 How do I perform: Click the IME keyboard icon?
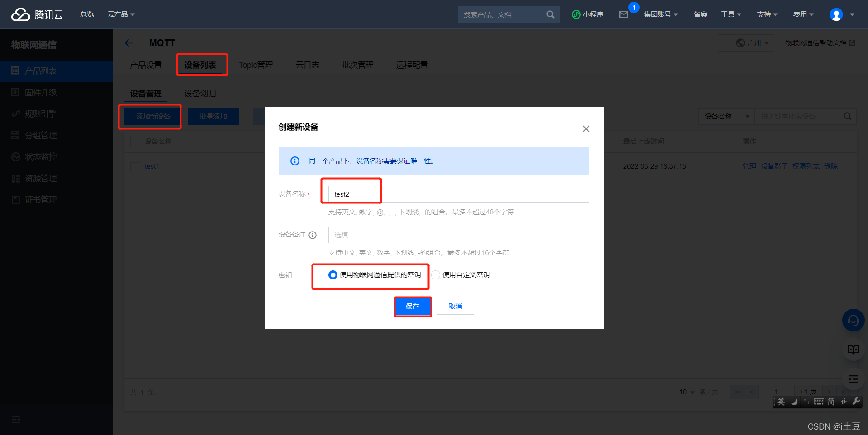(x=819, y=402)
